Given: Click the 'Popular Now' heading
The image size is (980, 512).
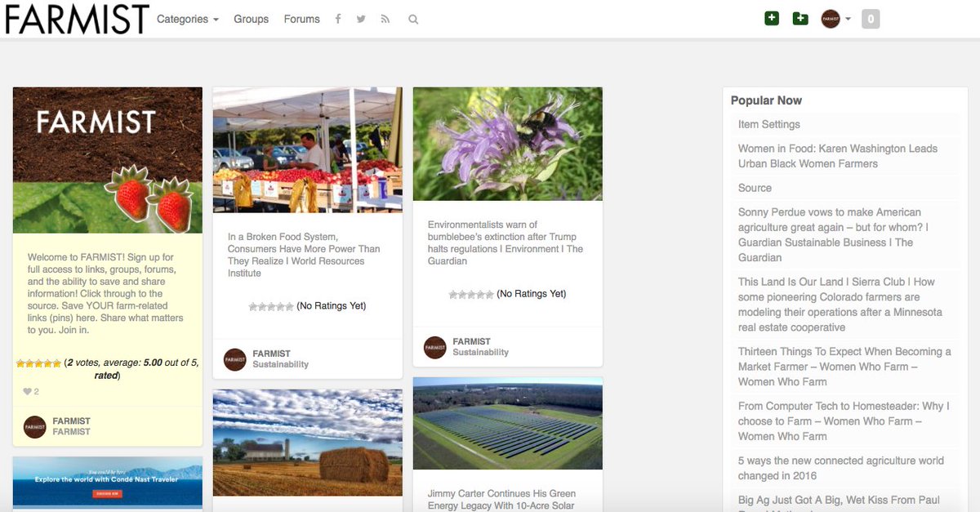Looking at the screenshot, I should click(x=766, y=100).
